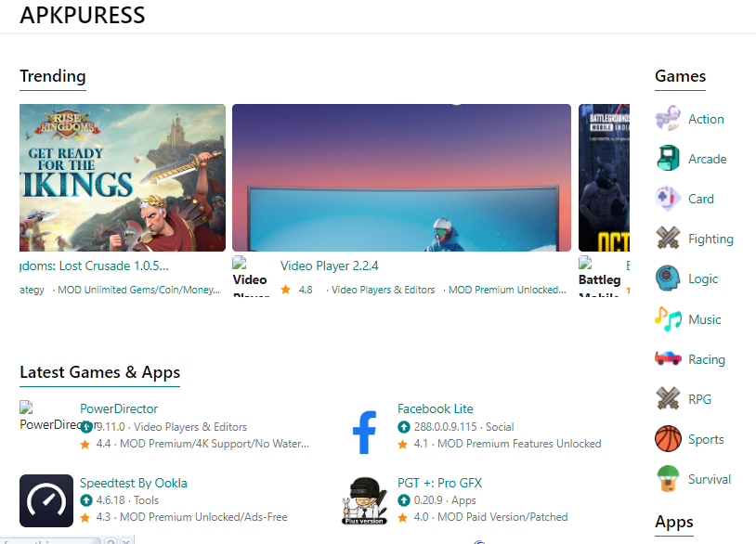
Task: Open the RPG category link
Action: (x=699, y=399)
